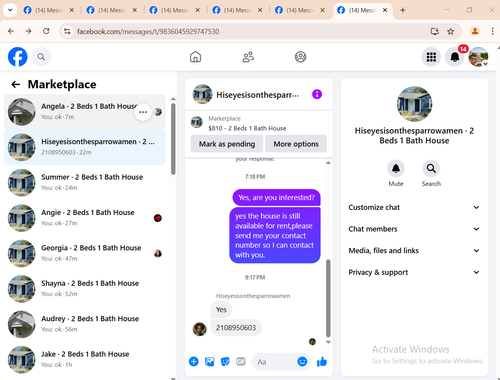Mute conversation with bell icon

coord(396,168)
